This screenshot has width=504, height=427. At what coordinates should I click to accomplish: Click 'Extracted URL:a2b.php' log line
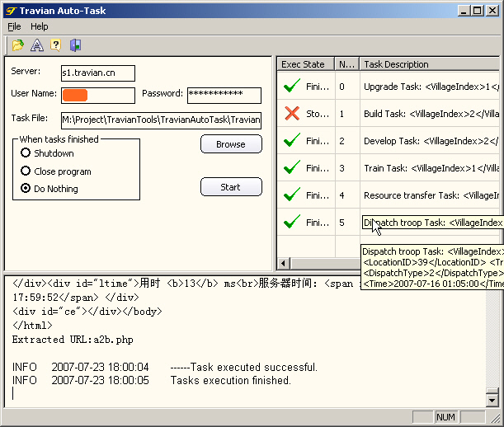click(73, 340)
